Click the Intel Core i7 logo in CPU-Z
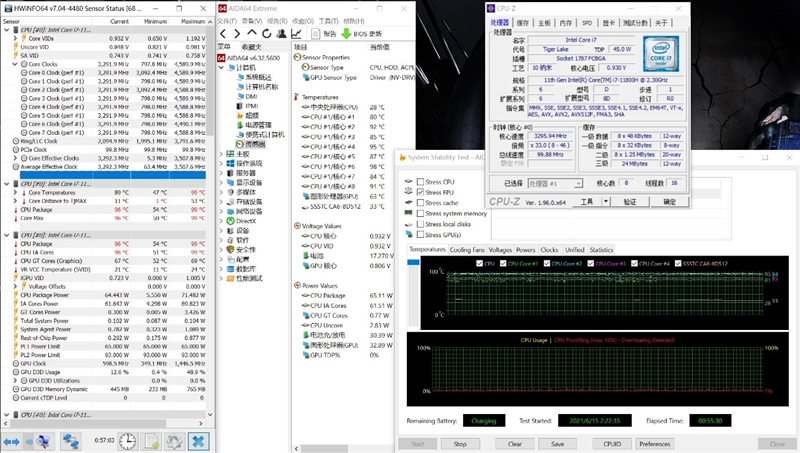Screen dimensions: 800x453 click(661, 53)
